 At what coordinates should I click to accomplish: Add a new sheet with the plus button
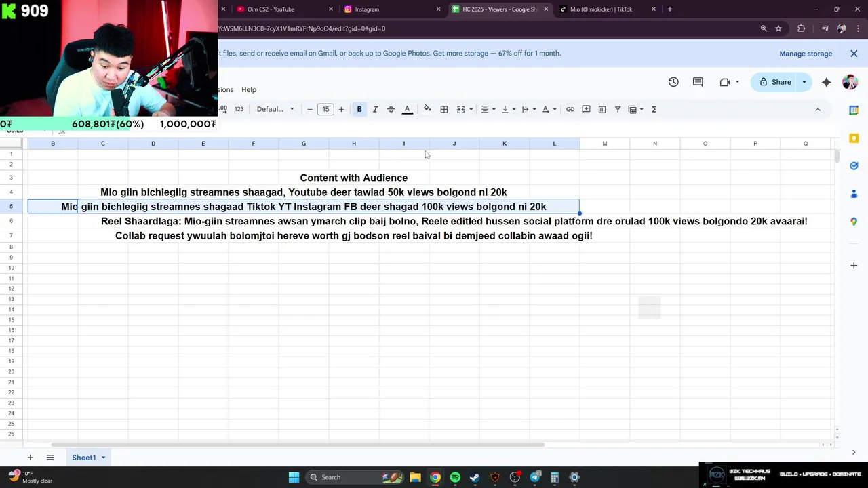pyautogui.click(x=30, y=457)
